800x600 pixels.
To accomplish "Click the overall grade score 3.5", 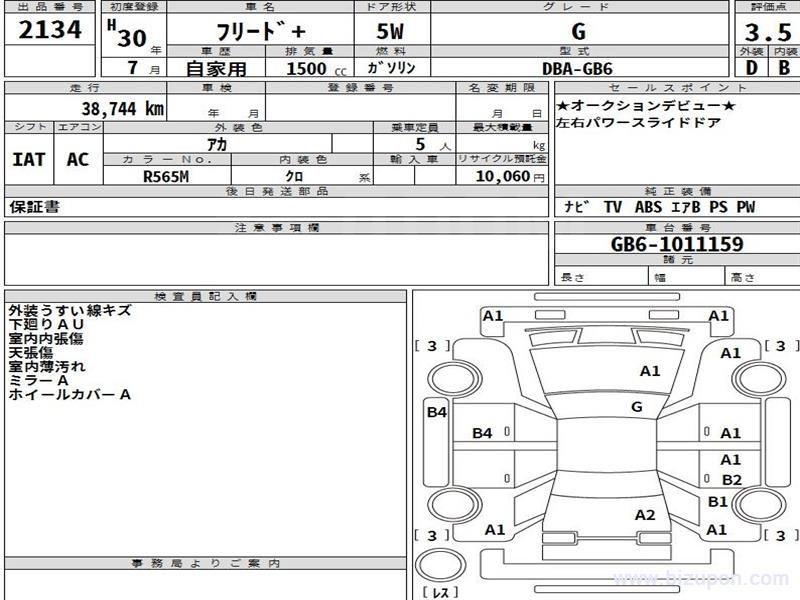I will tap(765, 30).
